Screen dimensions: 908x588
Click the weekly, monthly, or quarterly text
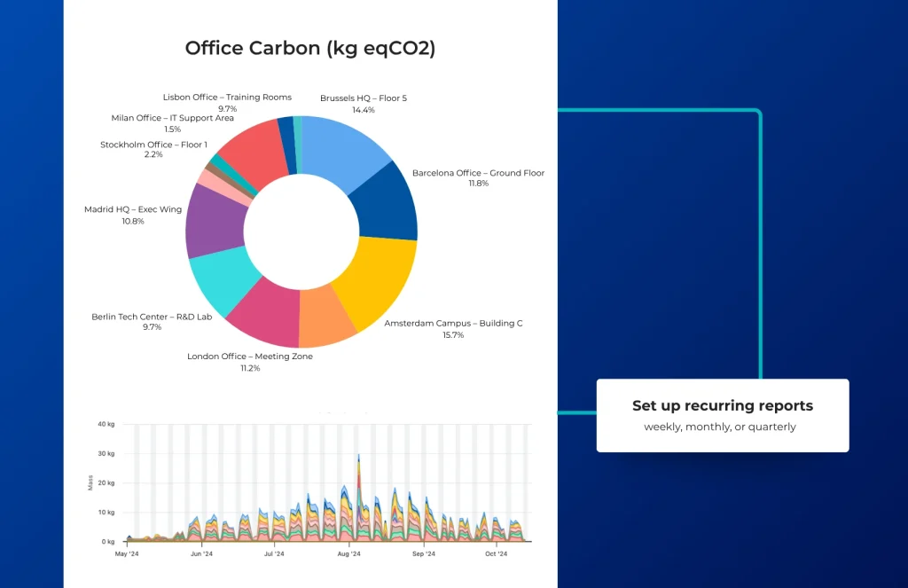tap(720, 427)
